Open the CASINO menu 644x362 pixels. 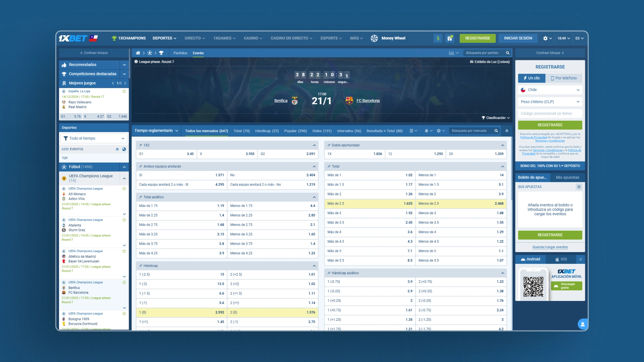tap(253, 38)
